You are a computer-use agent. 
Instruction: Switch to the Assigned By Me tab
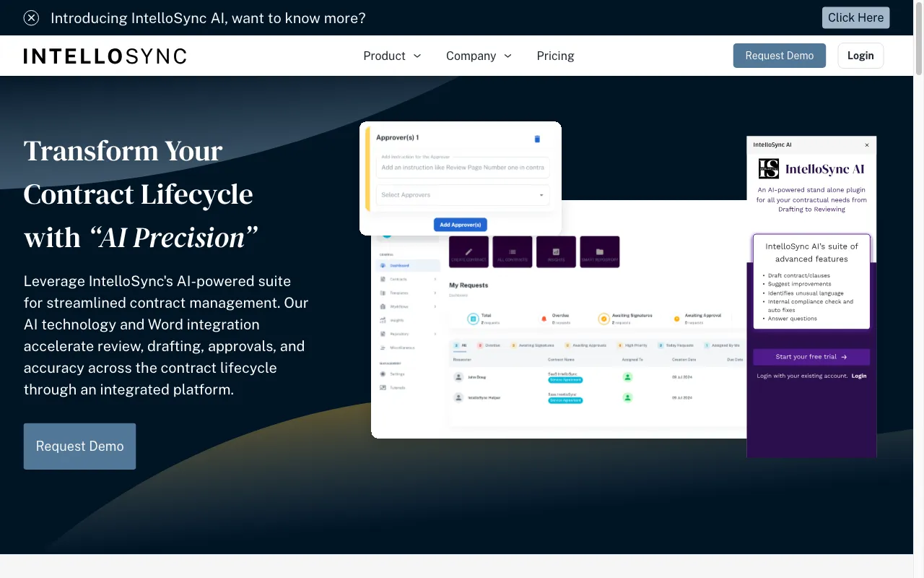coord(723,345)
